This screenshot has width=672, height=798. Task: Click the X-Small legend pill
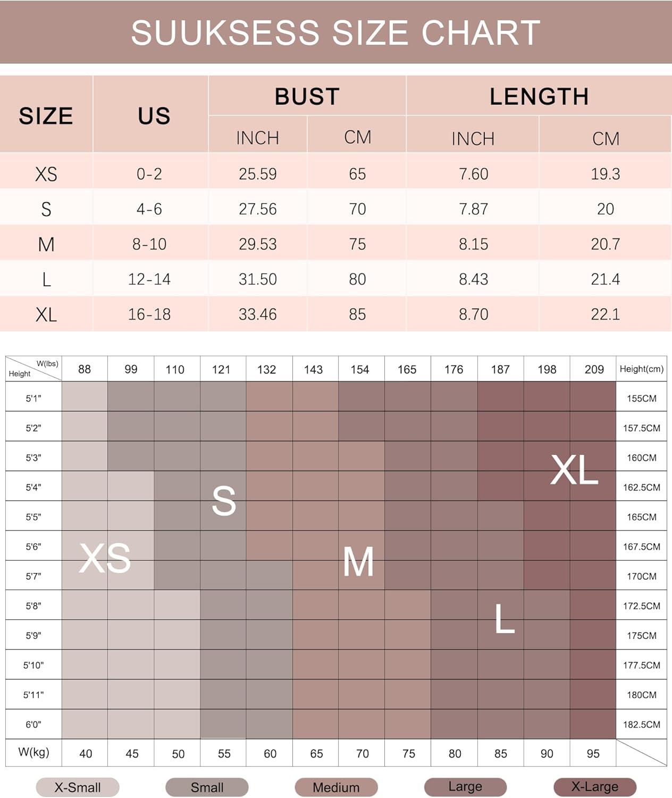(x=78, y=787)
